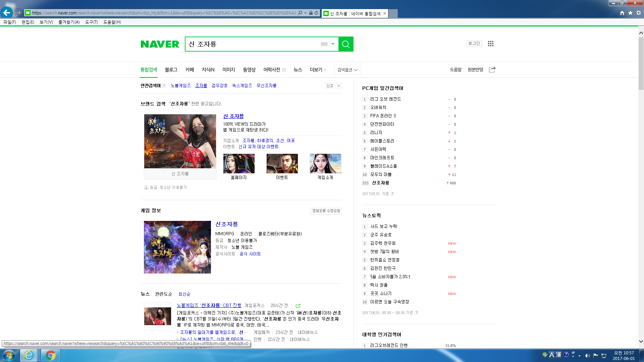Click the address bar search magnifier icon
Viewport: 644px width, 362px height.
click(x=300, y=13)
